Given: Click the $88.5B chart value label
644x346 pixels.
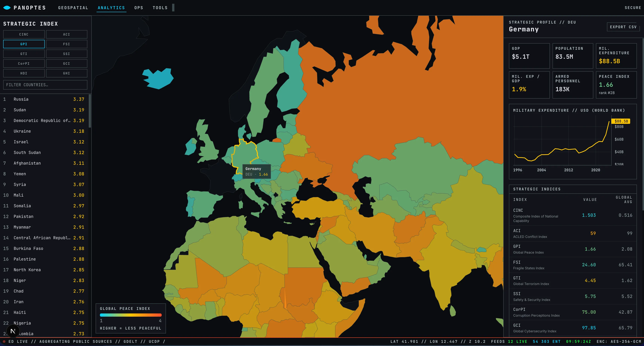Looking at the screenshot, I should 621,121.
